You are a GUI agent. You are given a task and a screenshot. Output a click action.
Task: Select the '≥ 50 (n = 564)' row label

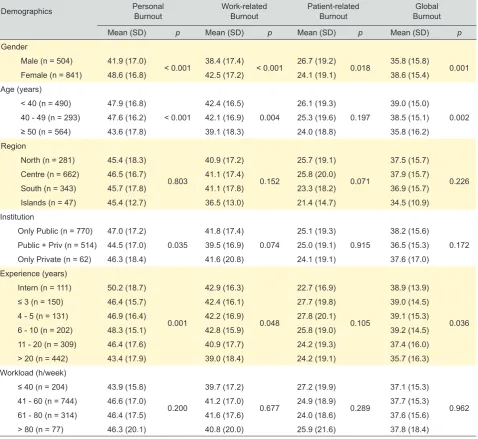(46, 132)
